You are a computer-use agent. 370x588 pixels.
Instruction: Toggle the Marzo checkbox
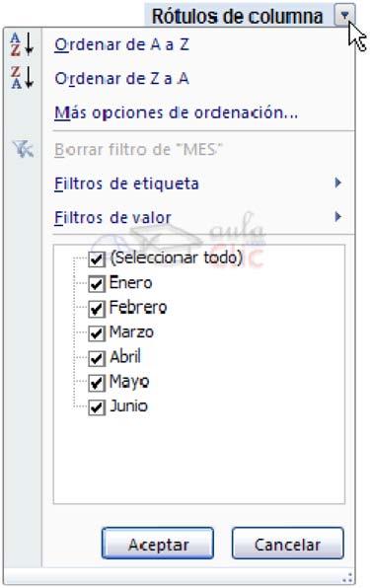tap(97, 333)
